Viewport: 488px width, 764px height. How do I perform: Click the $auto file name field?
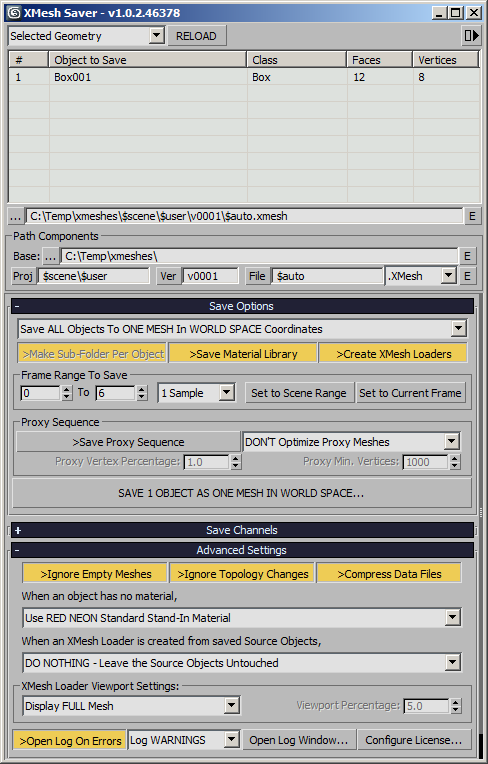(327, 276)
